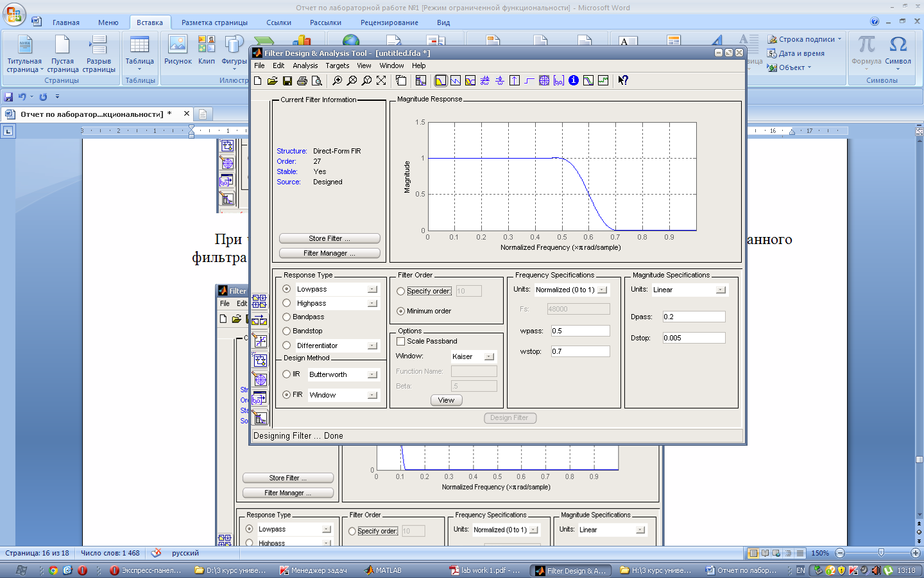The image size is (924, 578).
Task: Display the Phase Delay response
Action: tap(500, 81)
